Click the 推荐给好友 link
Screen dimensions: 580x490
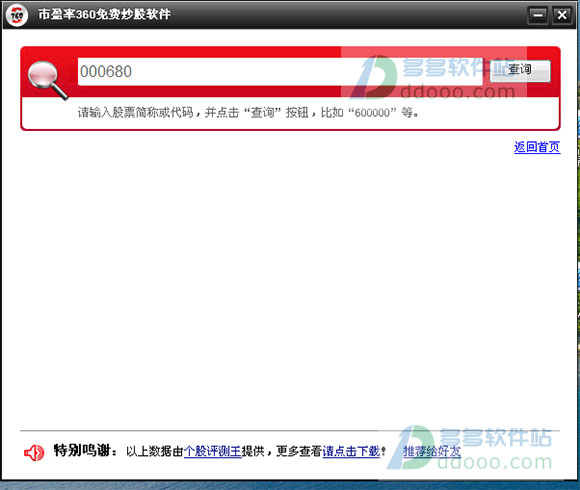432,451
